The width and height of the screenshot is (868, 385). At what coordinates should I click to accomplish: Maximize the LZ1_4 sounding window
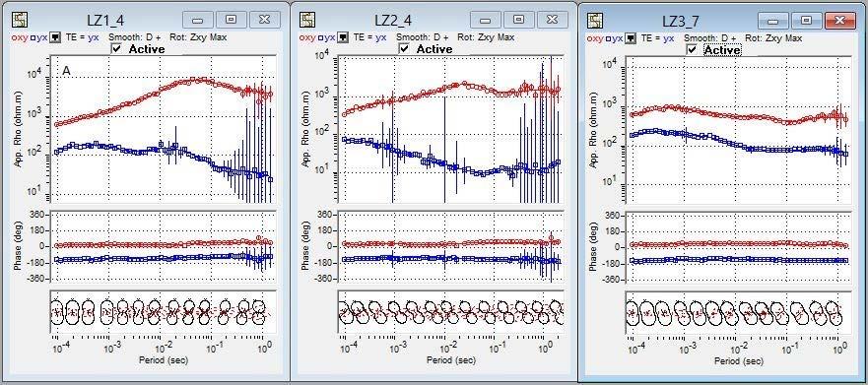tap(231, 20)
